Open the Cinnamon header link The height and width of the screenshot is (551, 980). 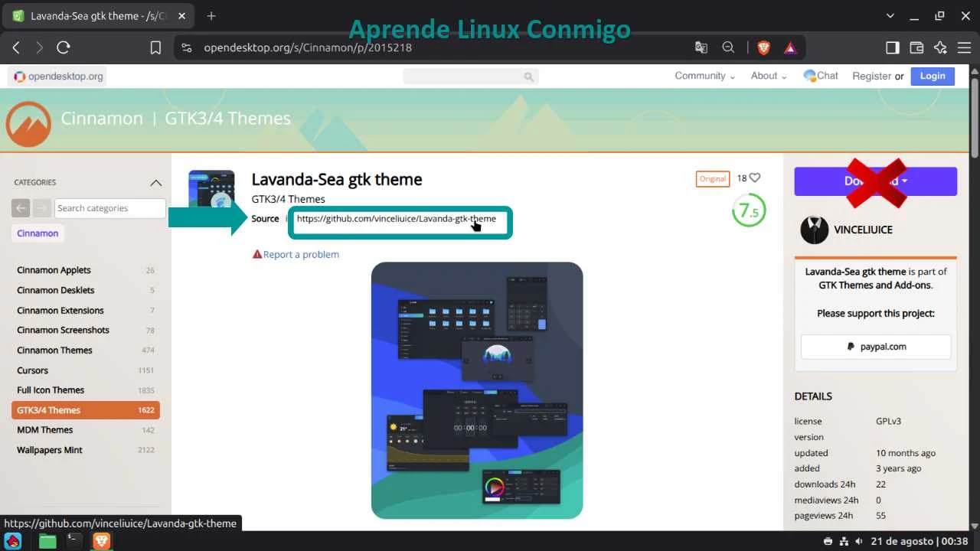point(102,119)
